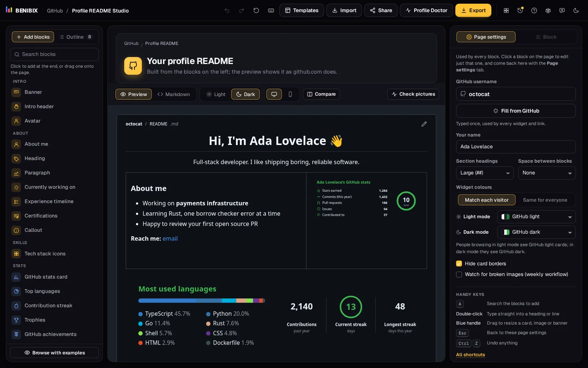Add the Tech stack icons block

click(54, 254)
